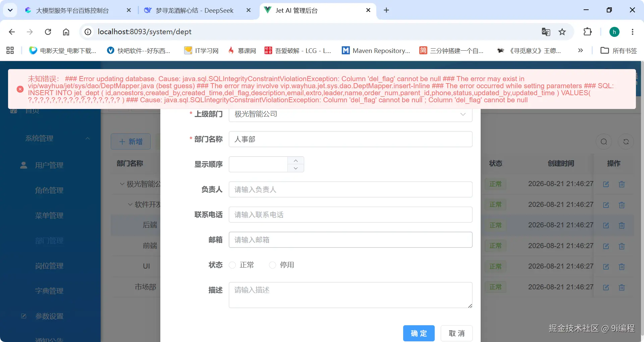The image size is (644, 342).
Task: Switch to 大模型服务平台百炼控制台 tab
Action: click(x=72, y=10)
